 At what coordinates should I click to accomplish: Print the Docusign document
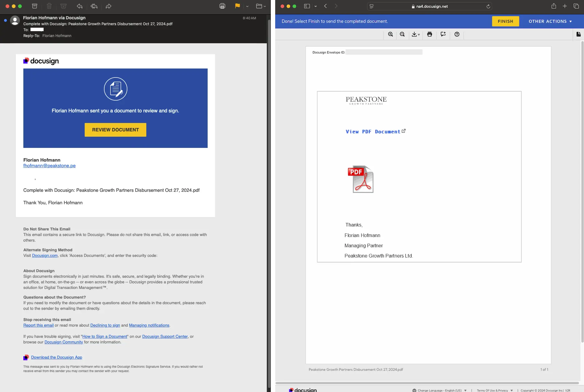(430, 34)
